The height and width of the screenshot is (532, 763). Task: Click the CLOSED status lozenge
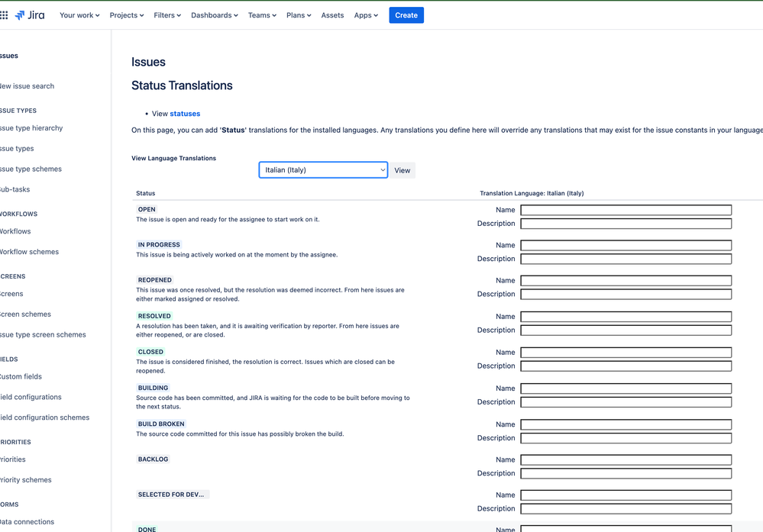[150, 352]
